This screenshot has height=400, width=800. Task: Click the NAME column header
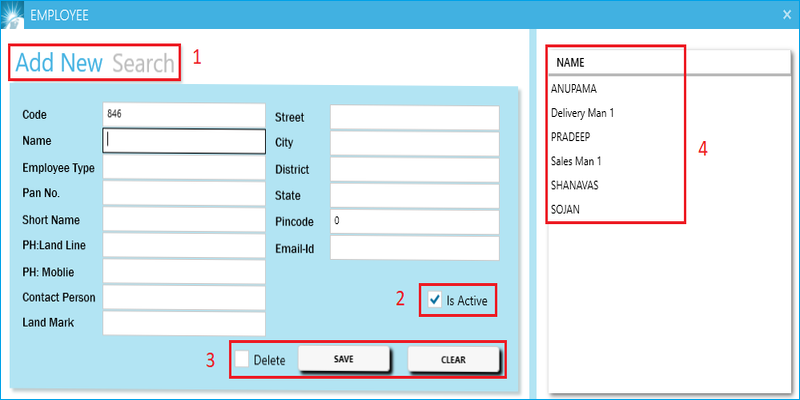[x=570, y=62]
